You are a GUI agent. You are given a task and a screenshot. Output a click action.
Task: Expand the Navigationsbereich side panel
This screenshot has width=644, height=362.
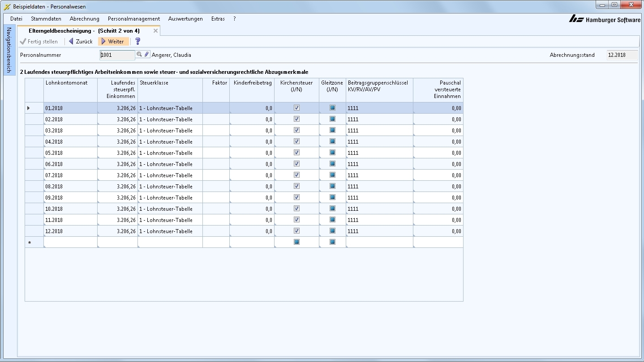pos(9,50)
